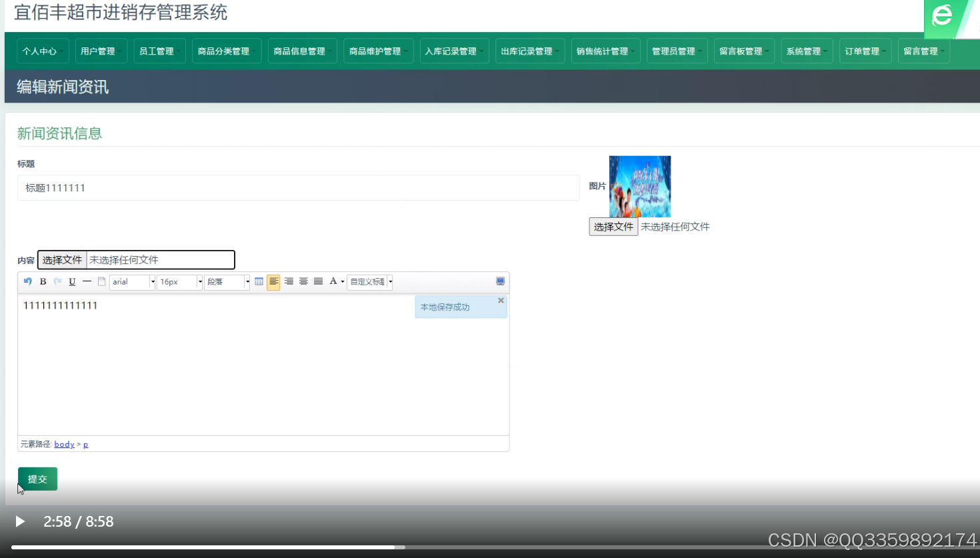Align text right in the editor

pyautogui.click(x=289, y=281)
